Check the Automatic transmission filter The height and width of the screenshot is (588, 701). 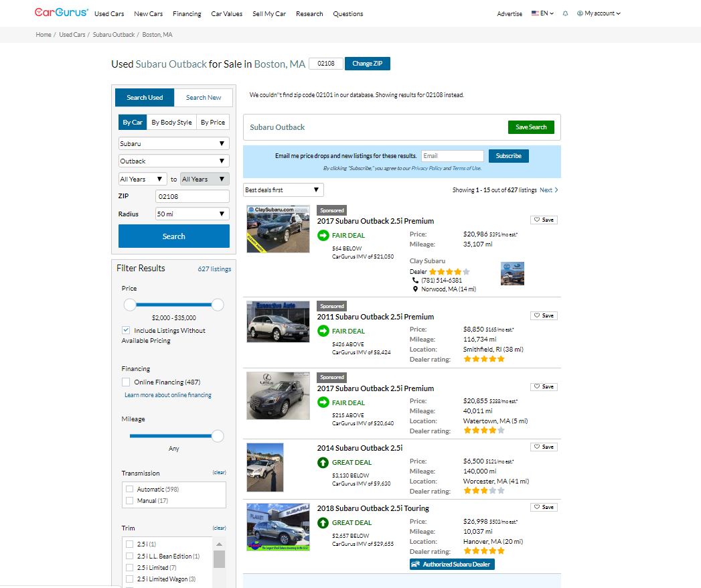pyautogui.click(x=130, y=489)
